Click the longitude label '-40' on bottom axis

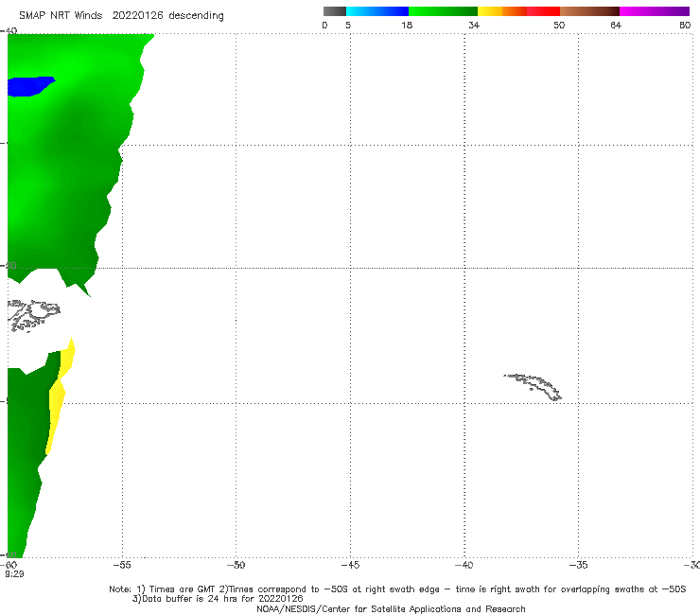[x=464, y=565]
